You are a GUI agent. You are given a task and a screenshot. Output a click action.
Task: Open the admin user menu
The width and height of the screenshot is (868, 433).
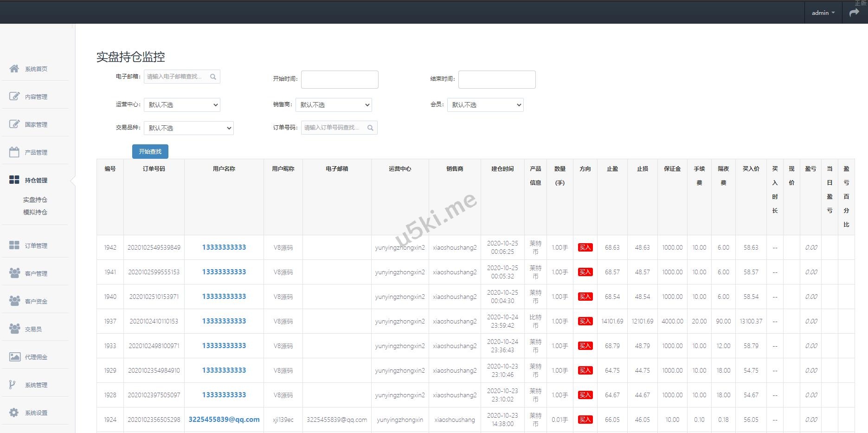coord(823,13)
